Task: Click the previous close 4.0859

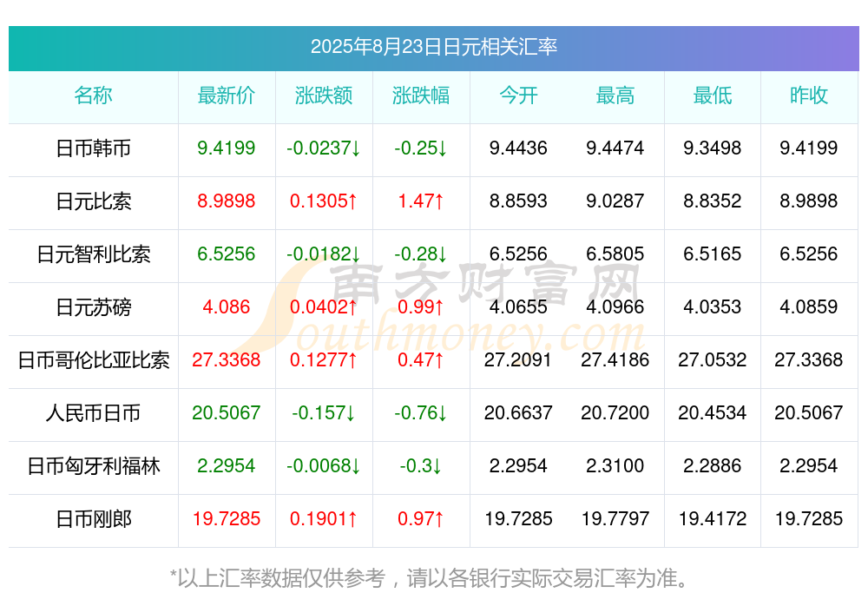Action: [809, 306]
